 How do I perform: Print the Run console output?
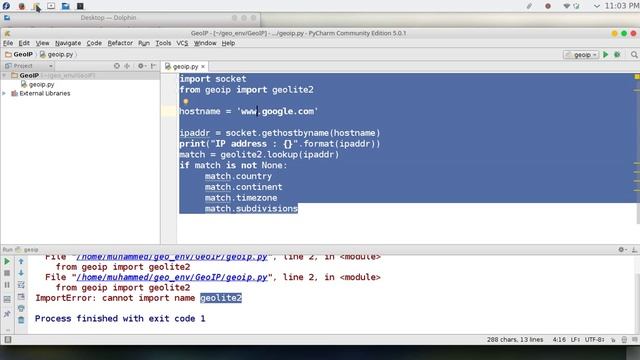21,308
